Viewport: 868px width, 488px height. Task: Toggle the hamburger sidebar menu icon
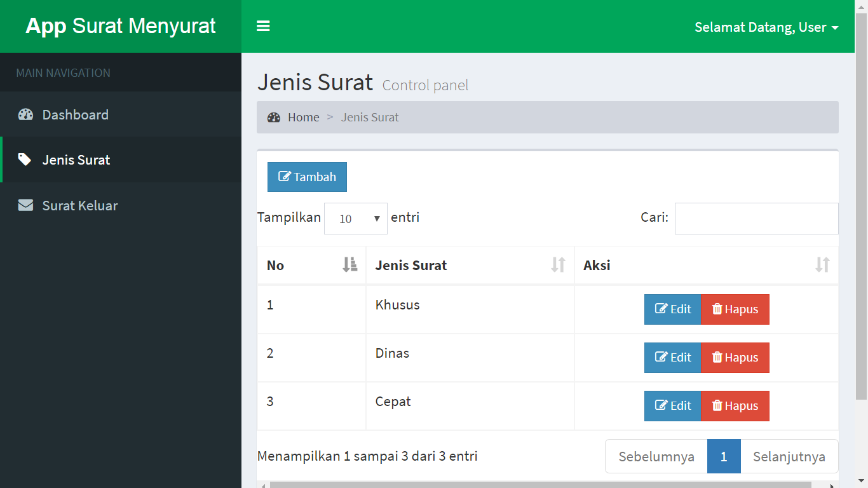263,26
